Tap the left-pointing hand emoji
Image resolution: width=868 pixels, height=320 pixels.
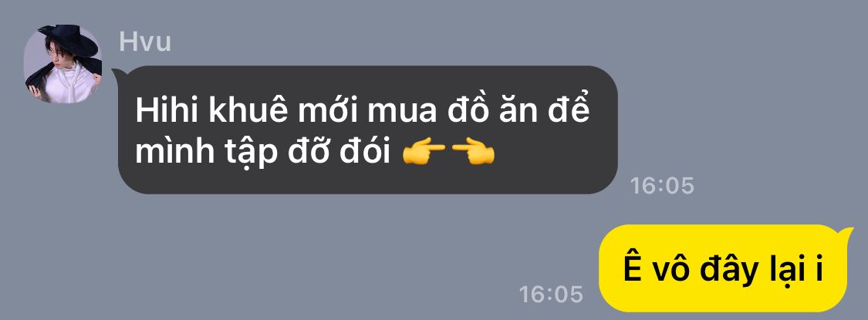(473, 152)
